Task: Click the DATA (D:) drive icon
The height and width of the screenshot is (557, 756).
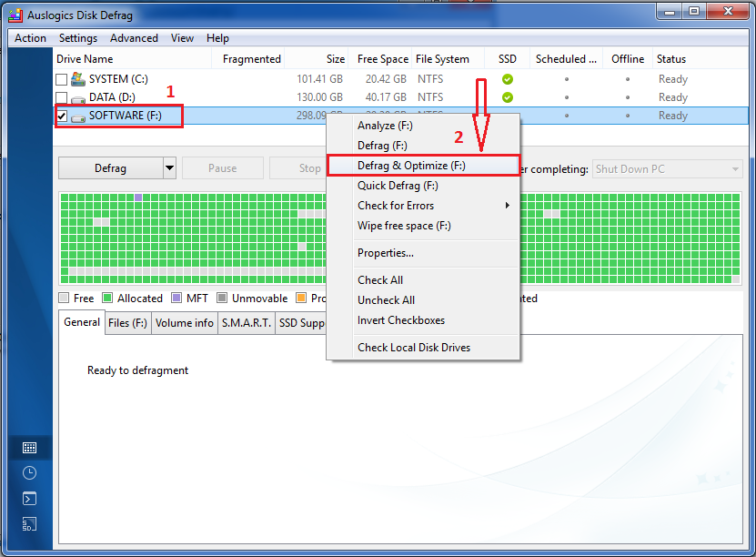Action: click(x=78, y=98)
